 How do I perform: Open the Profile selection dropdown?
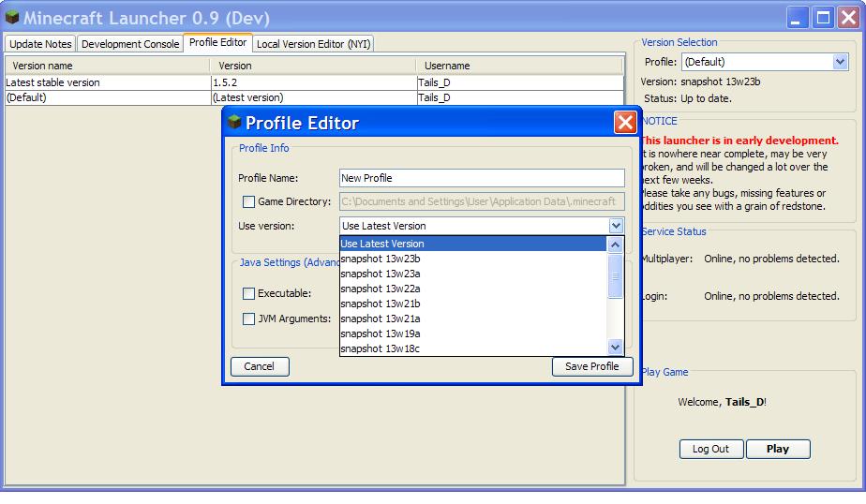coord(840,62)
